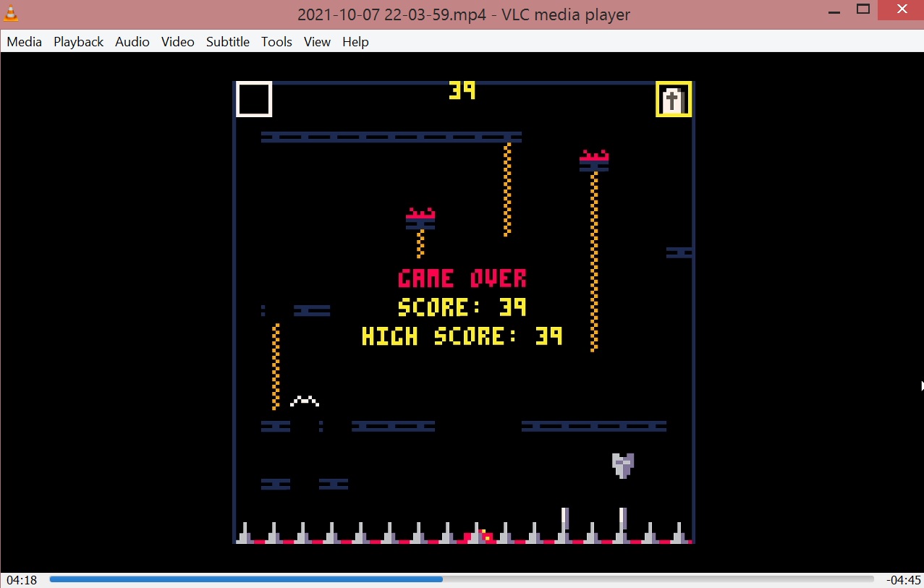Open the Audio menu
The height and width of the screenshot is (588, 924).
click(132, 42)
